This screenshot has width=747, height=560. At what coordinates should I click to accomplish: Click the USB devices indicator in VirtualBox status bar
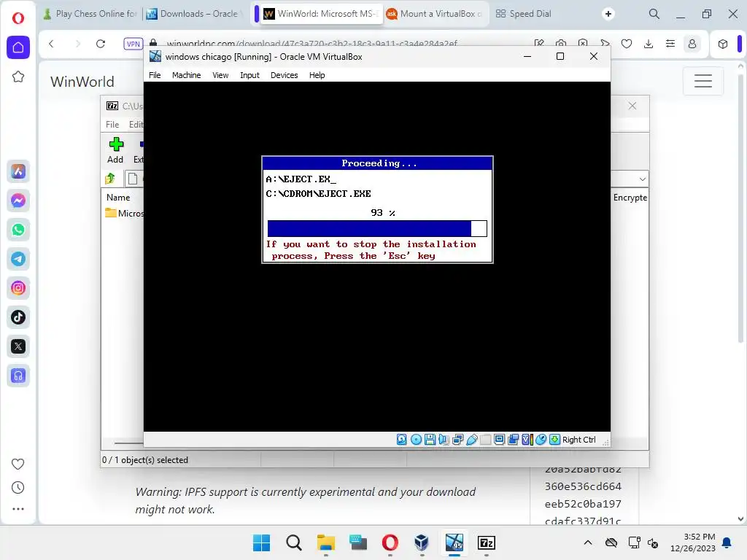click(x=472, y=440)
